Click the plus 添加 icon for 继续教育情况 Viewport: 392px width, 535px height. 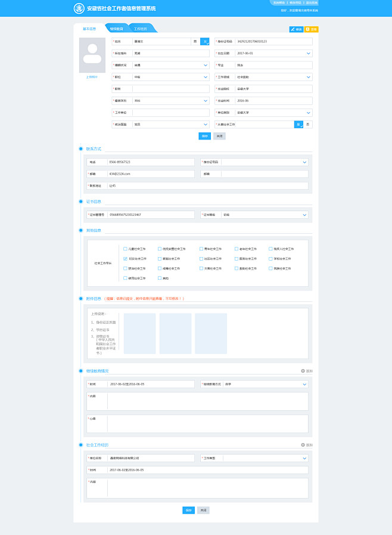click(303, 371)
